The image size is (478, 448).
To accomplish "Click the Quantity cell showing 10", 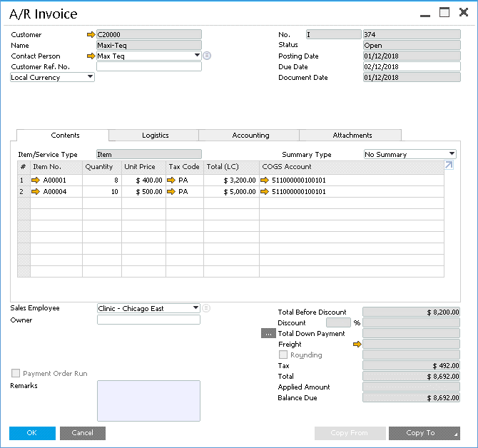I will click(x=102, y=192).
